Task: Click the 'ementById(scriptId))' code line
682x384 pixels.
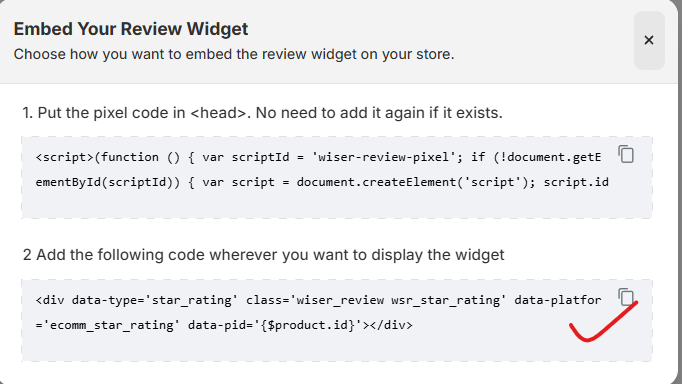Action: pos(322,182)
